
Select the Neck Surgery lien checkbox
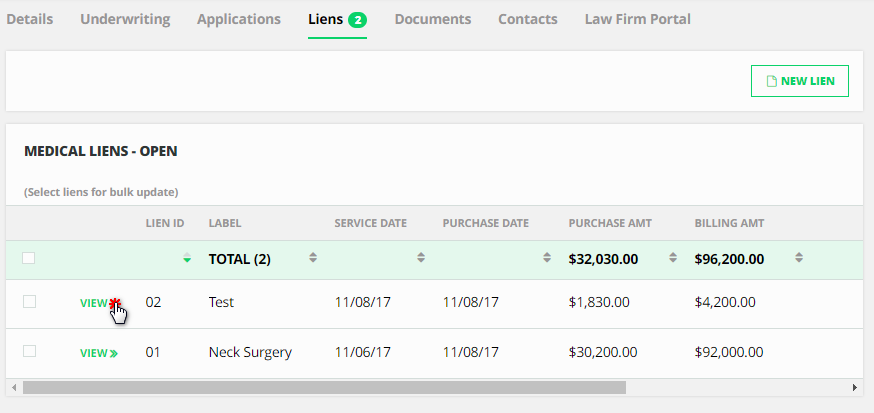(x=29, y=351)
